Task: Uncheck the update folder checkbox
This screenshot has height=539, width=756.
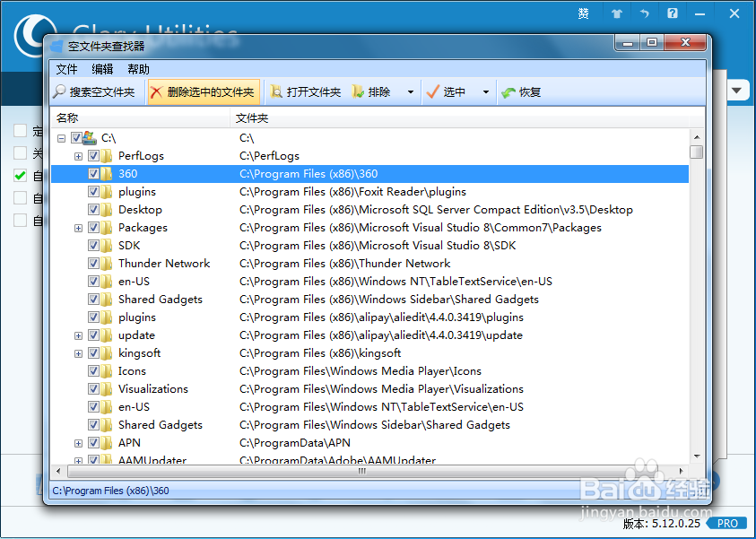Action: [93, 335]
